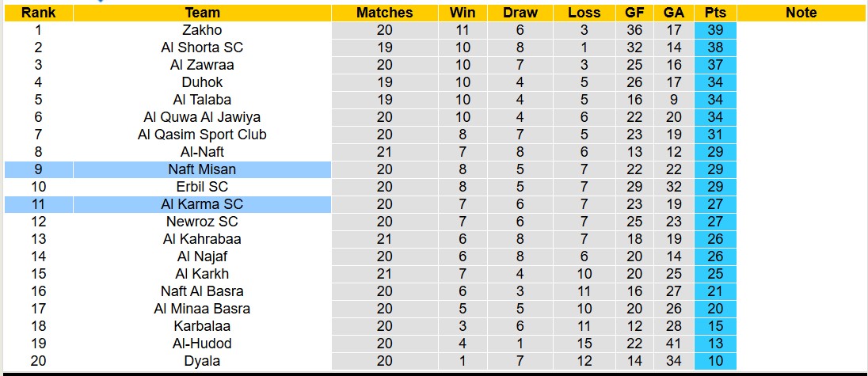
Task: Select Dyala's 10 points cell
Action: 714,361
